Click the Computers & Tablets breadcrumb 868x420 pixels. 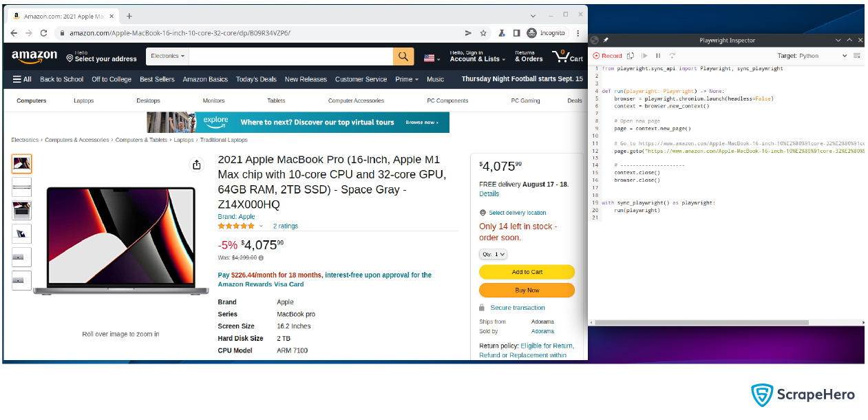(x=141, y=140)
